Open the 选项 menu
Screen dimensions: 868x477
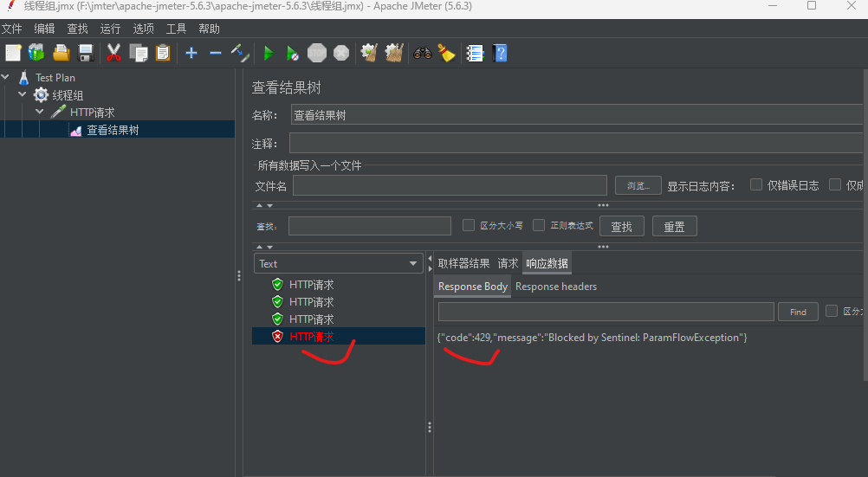click(144, 29)
